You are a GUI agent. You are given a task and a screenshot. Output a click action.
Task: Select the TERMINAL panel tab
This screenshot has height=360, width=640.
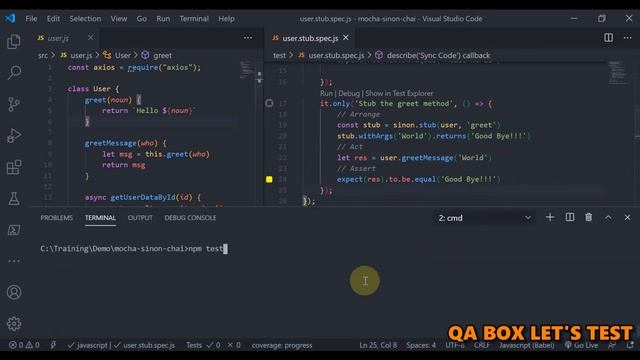click(100, 218)
